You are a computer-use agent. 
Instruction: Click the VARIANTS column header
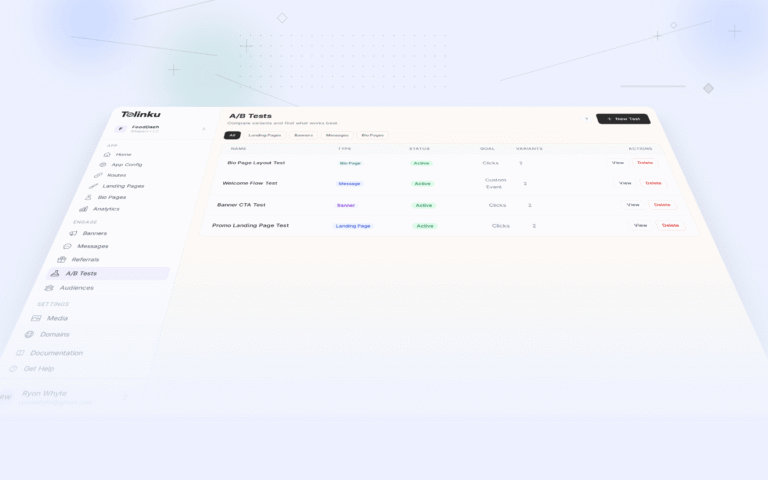[x=529, y=148]
